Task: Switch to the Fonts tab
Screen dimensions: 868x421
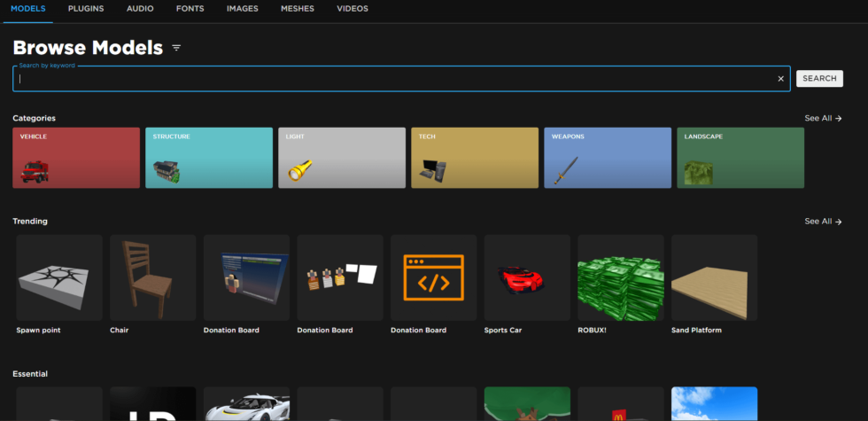Action: click(190, 9)
